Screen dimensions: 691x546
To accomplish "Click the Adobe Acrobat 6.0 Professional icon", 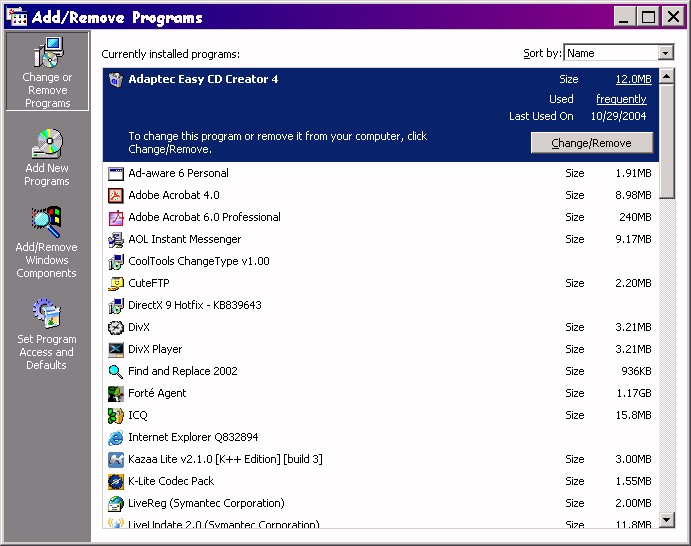I will [x=115, y=217].
